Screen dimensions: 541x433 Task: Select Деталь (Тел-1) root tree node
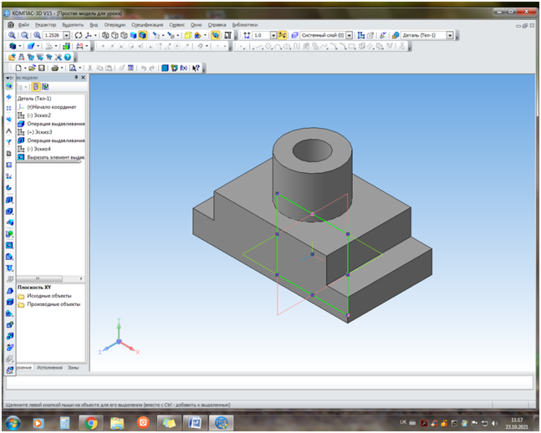[x=35, y=98]
